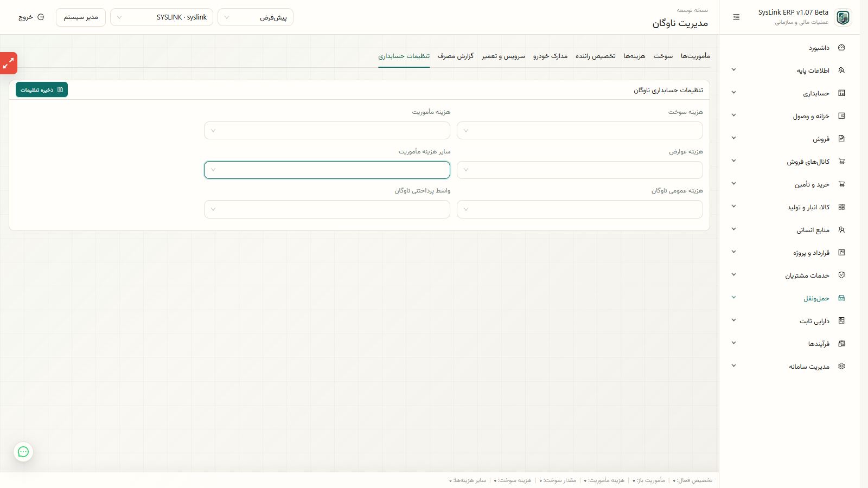
Task: Click the ذخیره تنظیمات save button
Action: (x=42, y=89)
